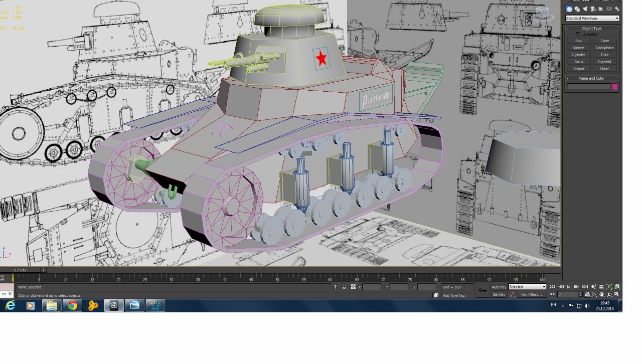
Task: Click the Add Time Tag field
Action: click(x=457, y=295)
